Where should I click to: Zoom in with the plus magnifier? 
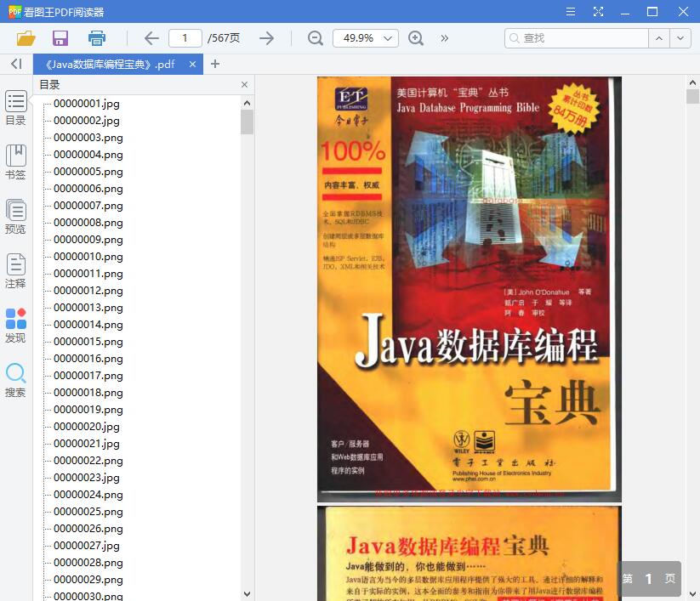coord(416,38)
